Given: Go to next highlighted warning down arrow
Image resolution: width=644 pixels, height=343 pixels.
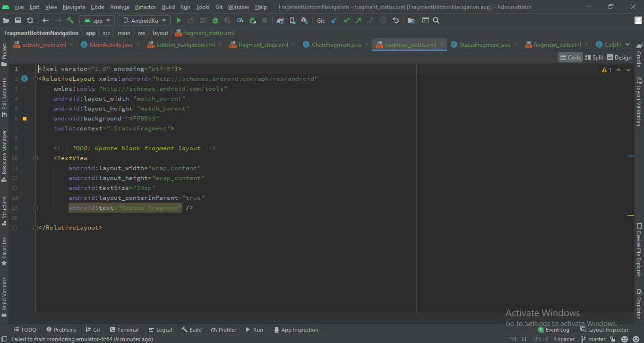Looking at the screenshot, I should tap(628, 70).
